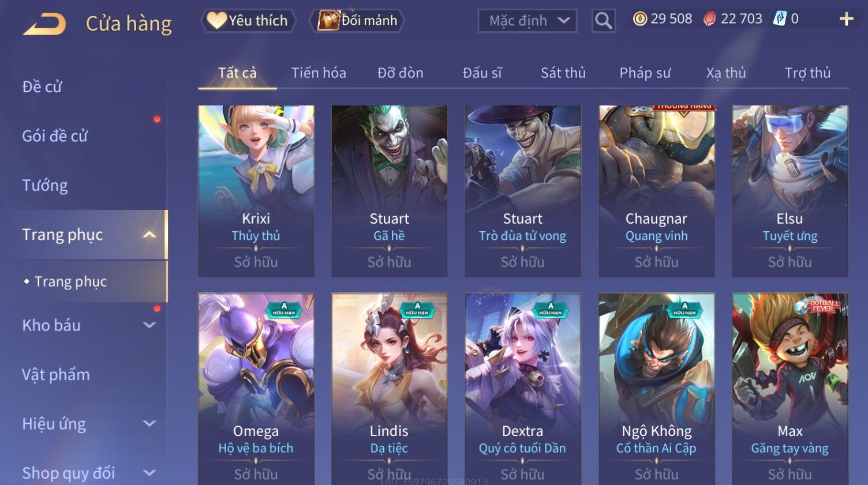The height and width of the screenshot is (485, 868).
Task: Open Stuart Gã hề skin card
Action: click(390, 190)
